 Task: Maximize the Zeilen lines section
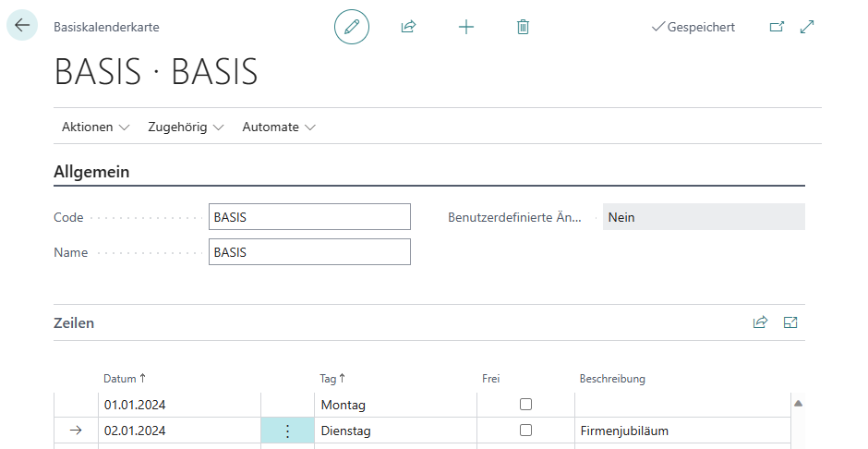point(790,322)
